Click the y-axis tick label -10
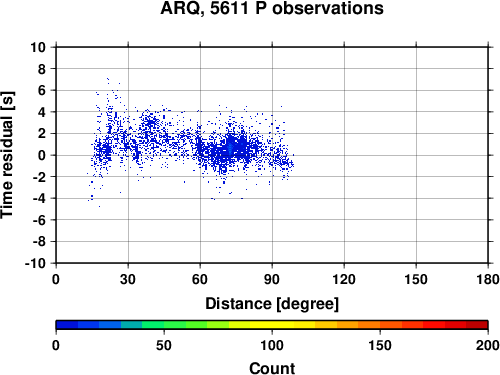This screenshot has height=375, width=500. (x=35, y=263)
